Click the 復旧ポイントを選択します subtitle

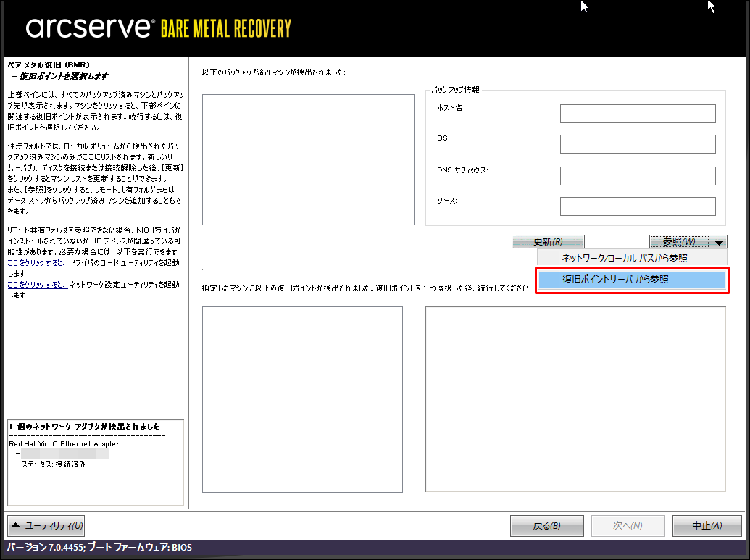pyautogui.click(x=64, y=76)
